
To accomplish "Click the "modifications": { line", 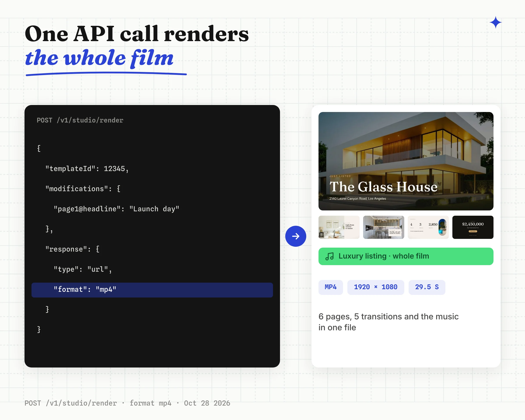I will [83, 189].
